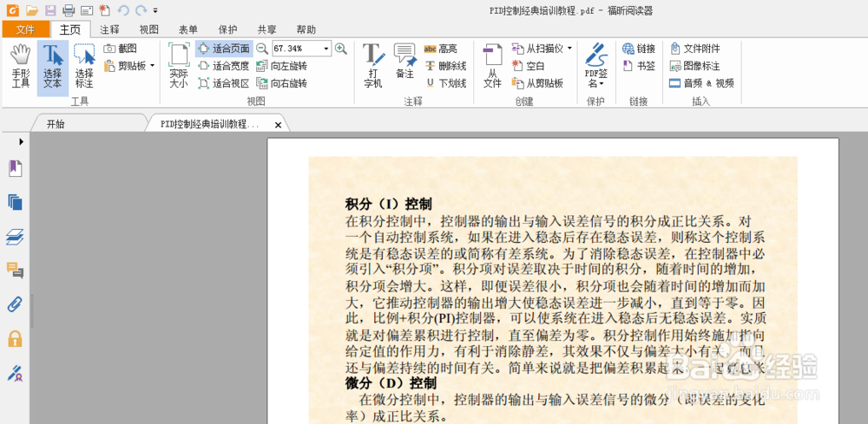868x424 pixels.
Task: Set view to 实际大小
Action: click(179, 67)
